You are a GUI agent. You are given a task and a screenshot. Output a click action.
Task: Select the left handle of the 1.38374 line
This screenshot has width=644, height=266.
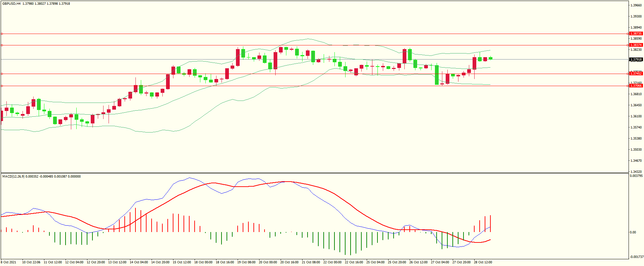(x=2, y=45)
